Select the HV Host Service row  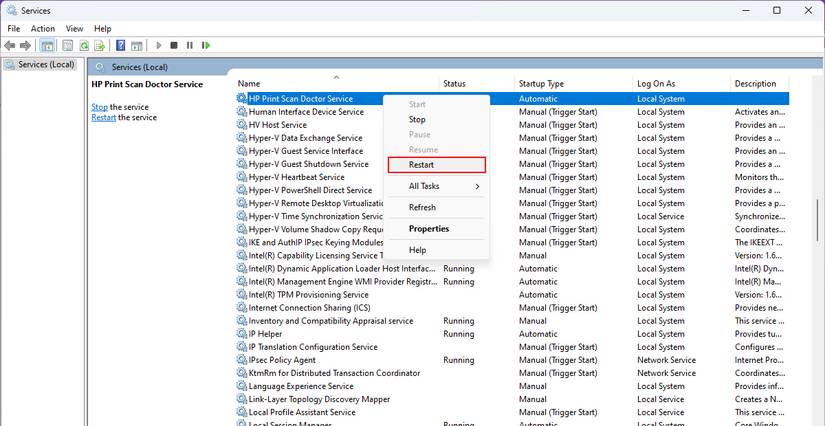pos(511,125)
